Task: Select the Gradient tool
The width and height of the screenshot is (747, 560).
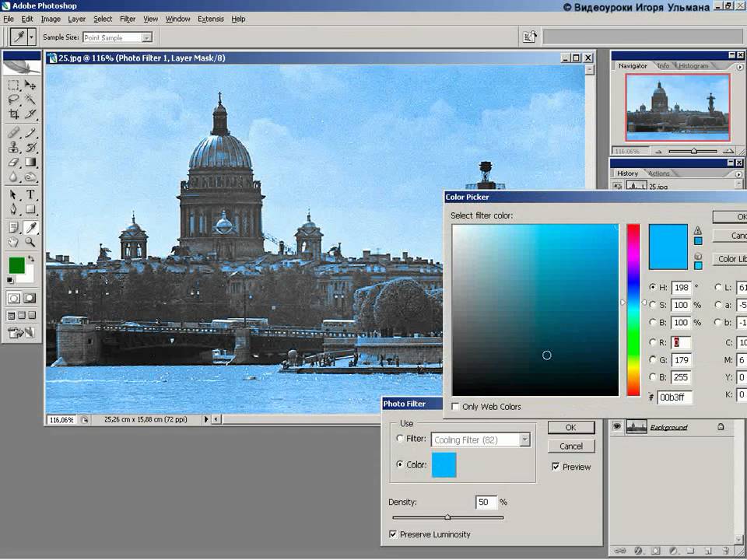Action: [x=30, y=163]
